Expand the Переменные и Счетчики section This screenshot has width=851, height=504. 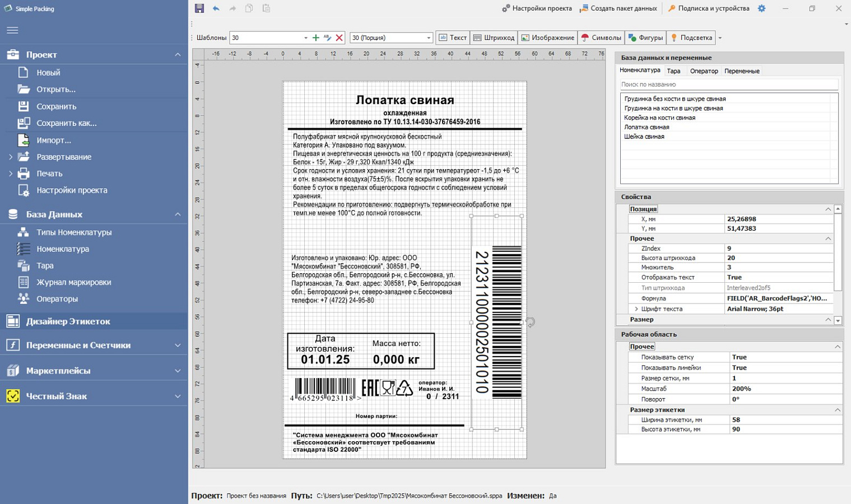tap(178, 346)
